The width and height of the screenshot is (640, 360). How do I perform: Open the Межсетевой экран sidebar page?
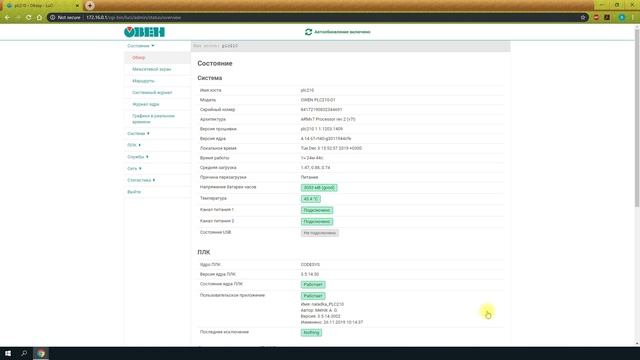[x=151, y=69]
